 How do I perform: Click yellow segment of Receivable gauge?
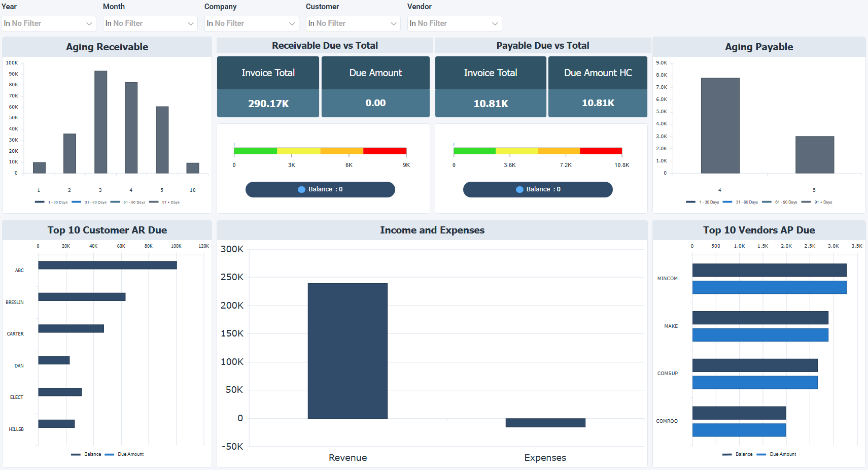click(x=299, y=151)
